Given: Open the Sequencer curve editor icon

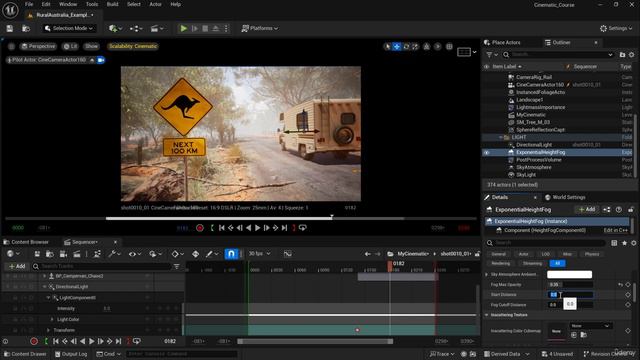Looking at the screenshot, I should pyautogui.click(x=288, y=254).
